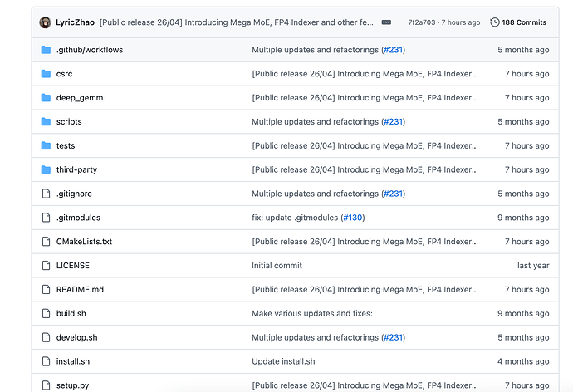The height and width of the screenshot is (392, 573).
Task: Open the build.sh file
Action: coord(71,313)
